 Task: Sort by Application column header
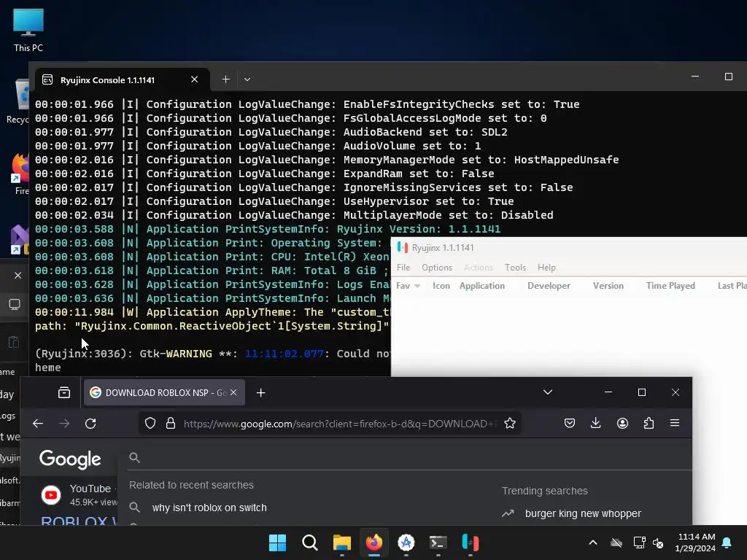pos(481,286)
